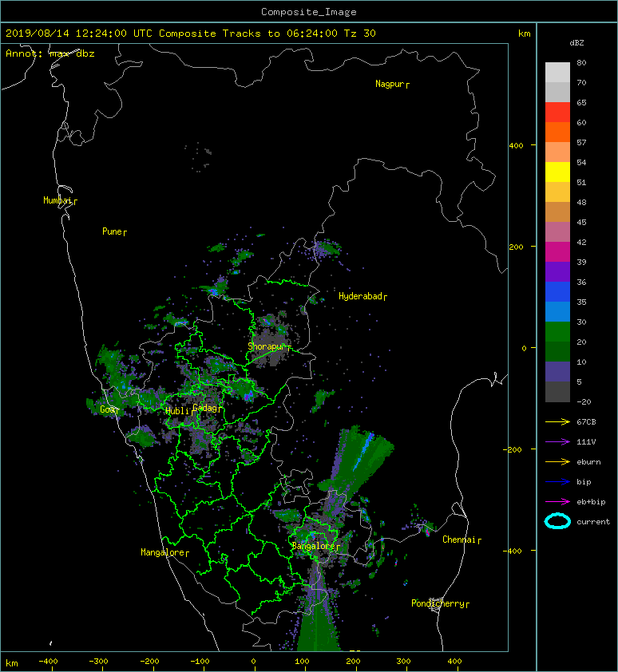Click the 67CB legend label
The height and width of the screenshot is (672, 618).
tap(586, 421)
